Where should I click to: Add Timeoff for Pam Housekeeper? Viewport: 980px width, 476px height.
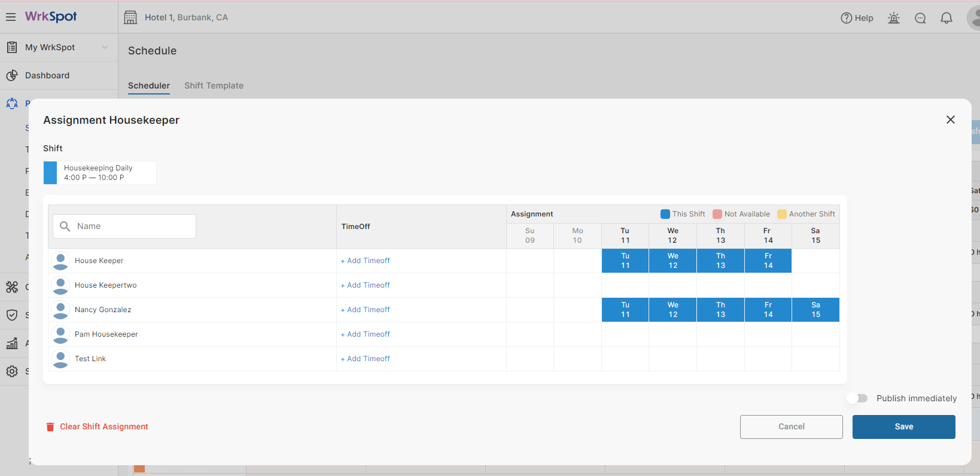(366, 334)
